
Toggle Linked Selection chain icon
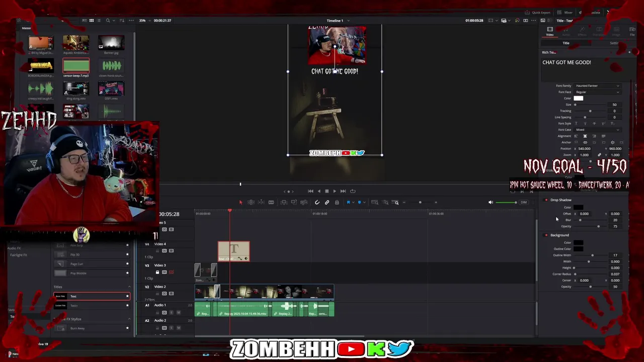click(x=327, y=202)
